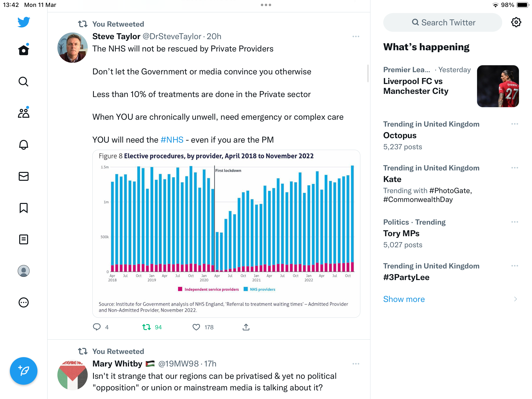Open Steve Taylor's display name
Viewport: 532px width, 399px height.
[x=116, y=36]
